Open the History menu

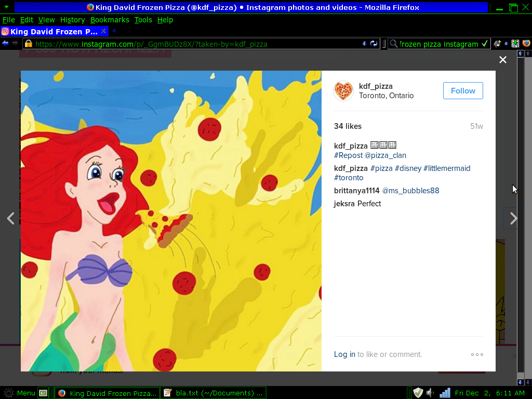[72, 20]
